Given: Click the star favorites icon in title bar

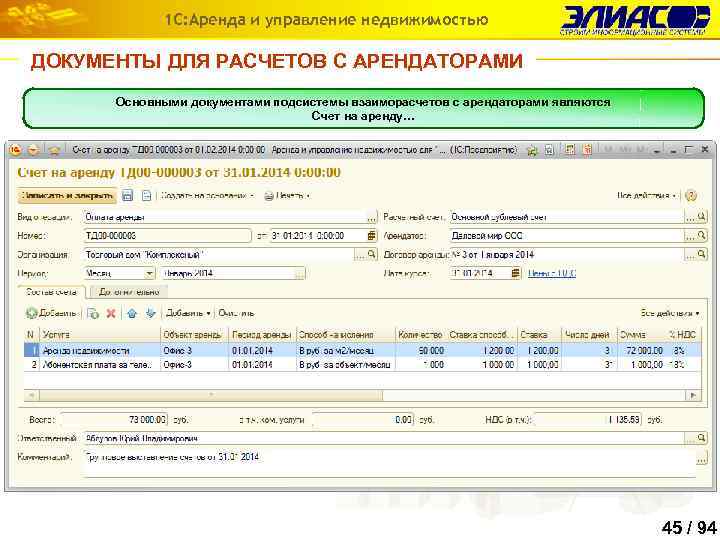Looking at the screenshot, I should tap(55, 150).
